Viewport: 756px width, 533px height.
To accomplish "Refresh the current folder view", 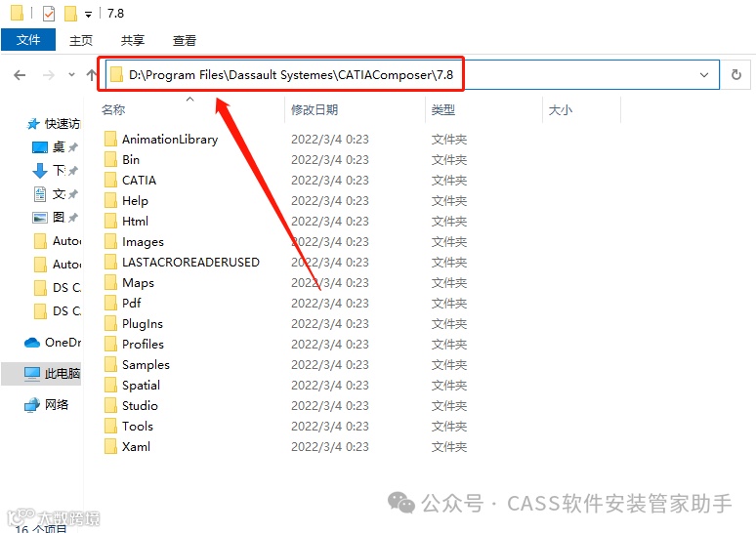I will (735, 75).
